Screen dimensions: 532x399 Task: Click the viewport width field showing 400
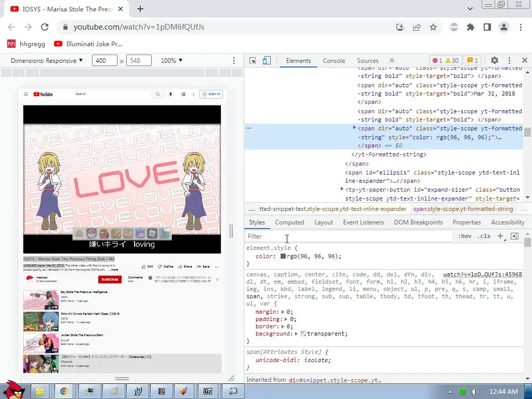(x=104, y=60)
